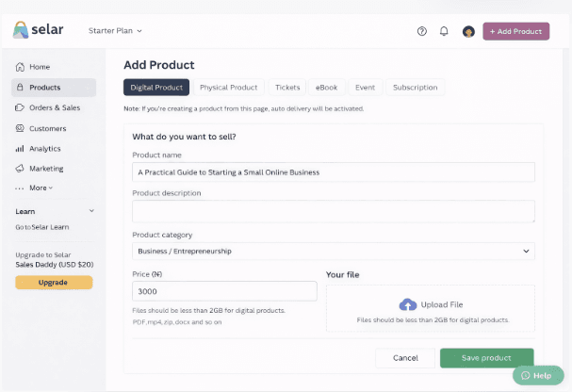The height and width of the screenshot is (392, 572).
Task: Click the Product description text field
Action: 333,211
